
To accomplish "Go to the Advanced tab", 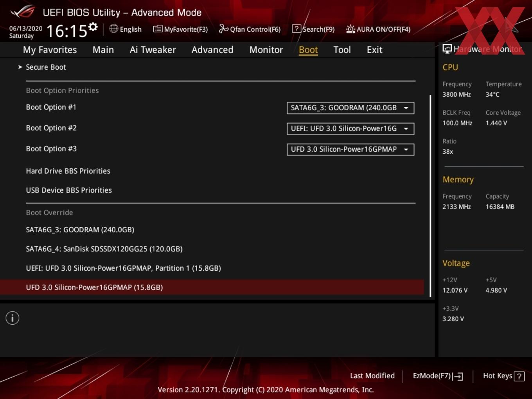I will [x=212, y=50].
